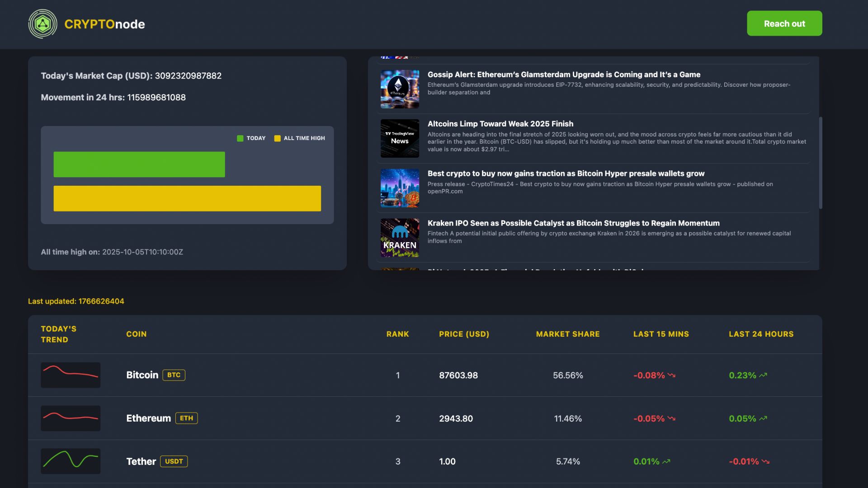Toggle the green TODAY legend swatch

coord(240,138)
